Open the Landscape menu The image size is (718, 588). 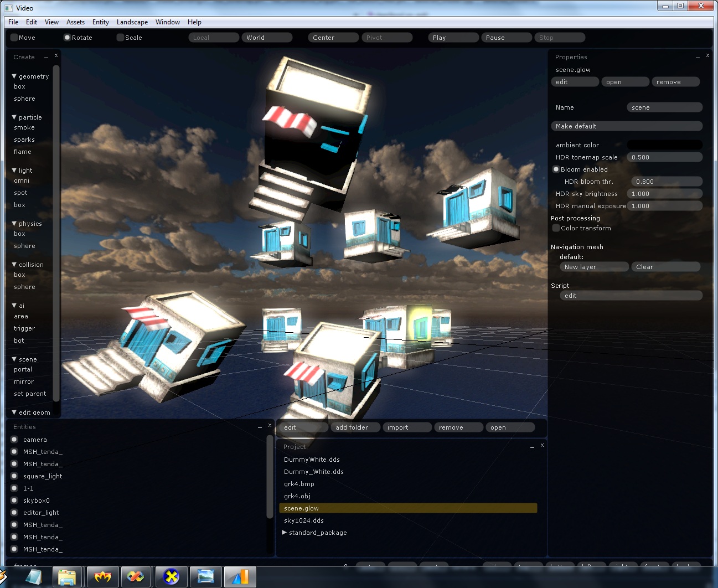(x=132, y=22)
